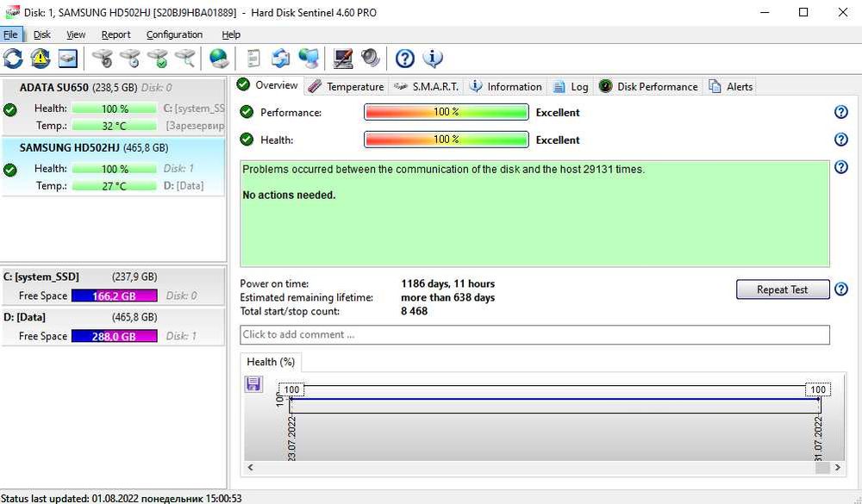This screenshot has width=862, height=504.
Task: Switch to the Overview tab
Action: click(268, 85)
